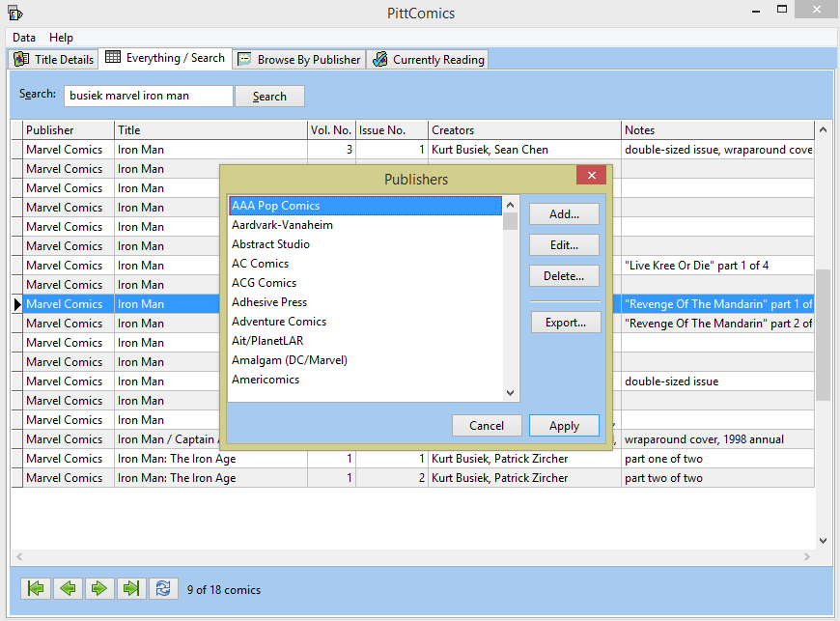Sort by Notes column header
This screenshot has height=621, width=840.
[x=717, y=130]
